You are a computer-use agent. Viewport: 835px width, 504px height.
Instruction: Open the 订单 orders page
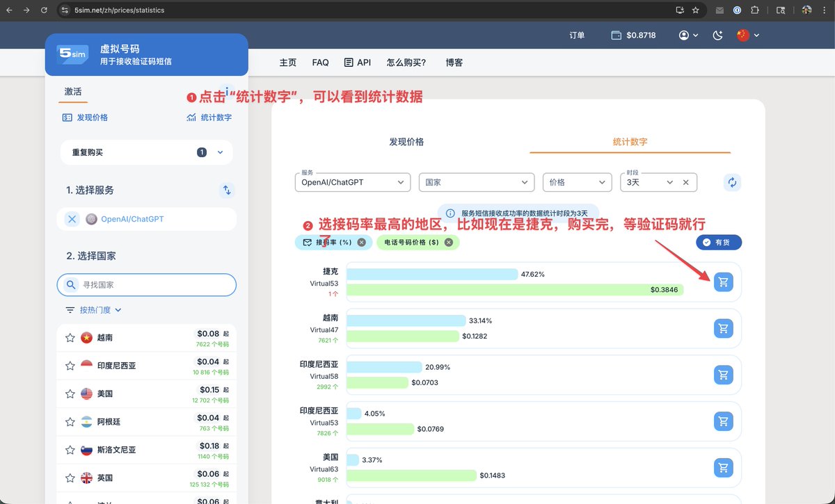(577, 35)
